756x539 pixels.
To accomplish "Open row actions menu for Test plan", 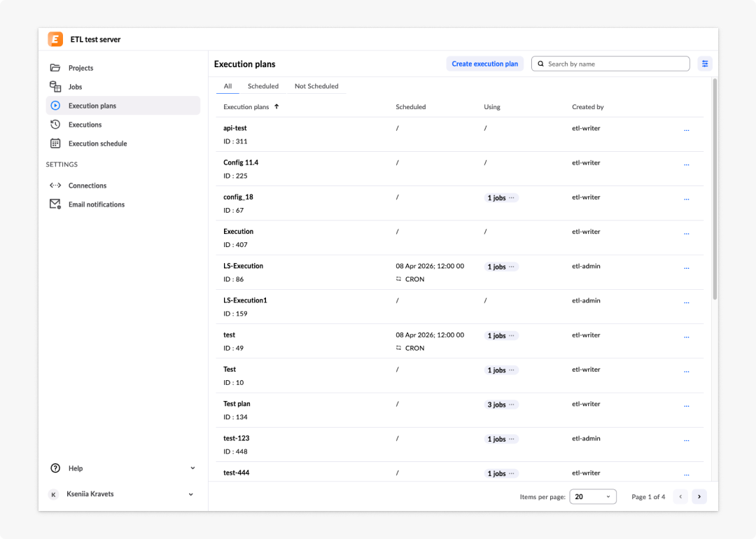I will point(687,406).
